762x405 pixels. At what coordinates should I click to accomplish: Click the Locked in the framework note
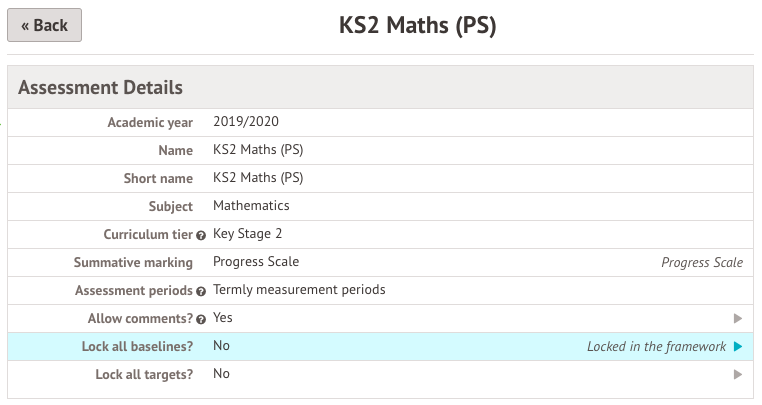(656, 346)
